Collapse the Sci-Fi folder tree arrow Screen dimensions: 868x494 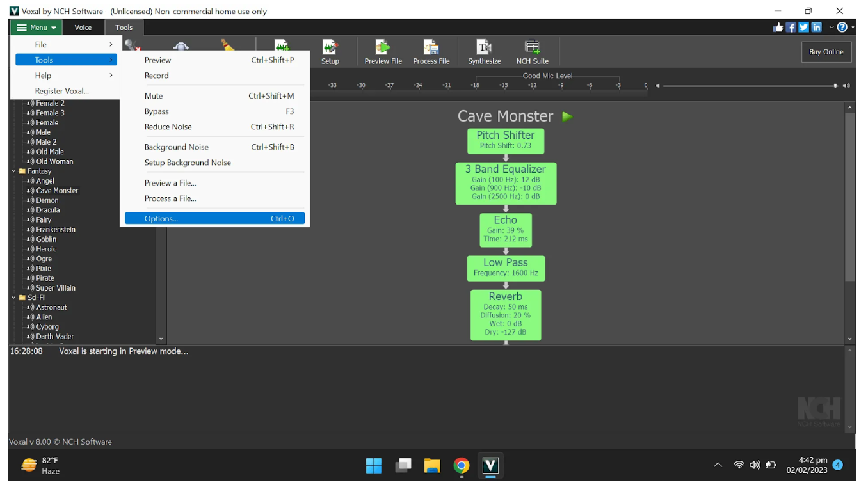click(14, 298)
